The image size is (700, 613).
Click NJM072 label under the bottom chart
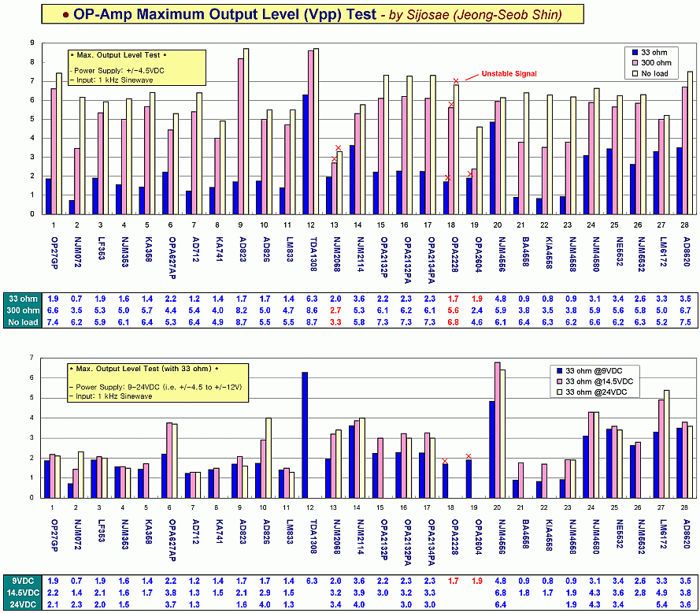[x=77, y=534]
